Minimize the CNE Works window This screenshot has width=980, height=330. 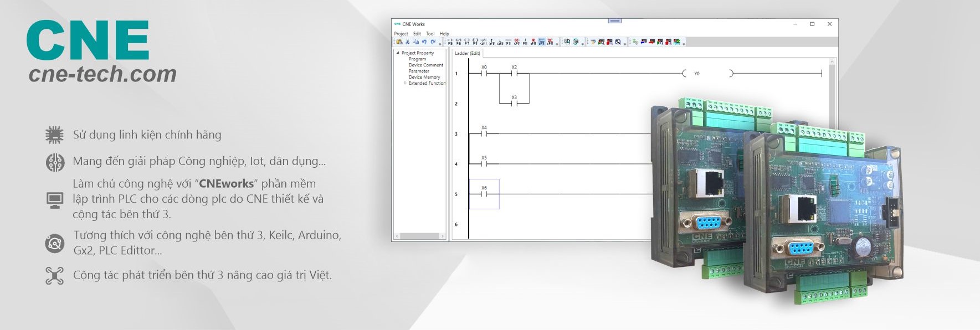pyautogui.click(x=796, y=24)
